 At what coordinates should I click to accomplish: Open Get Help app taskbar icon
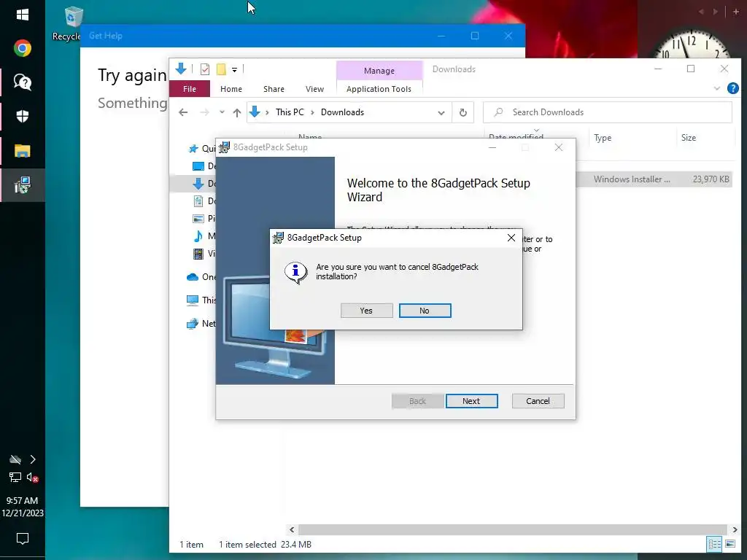[23, 82]
